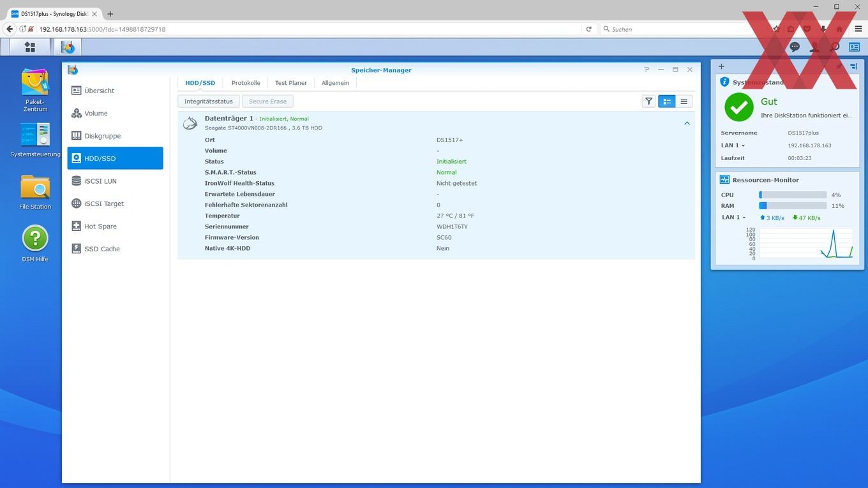This screenshot has width=868, height=488.
Task: Open the drive filter funnel icon
Action: tap(648, 101)
